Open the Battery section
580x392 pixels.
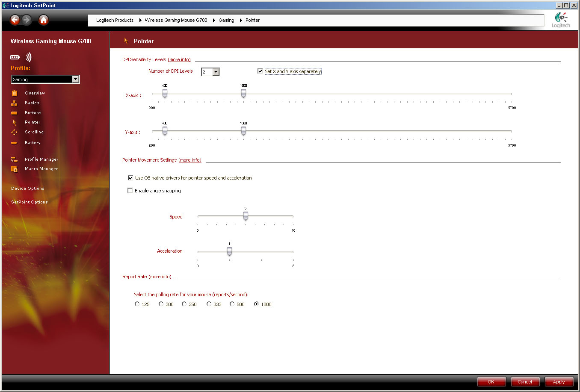[33, 143]
